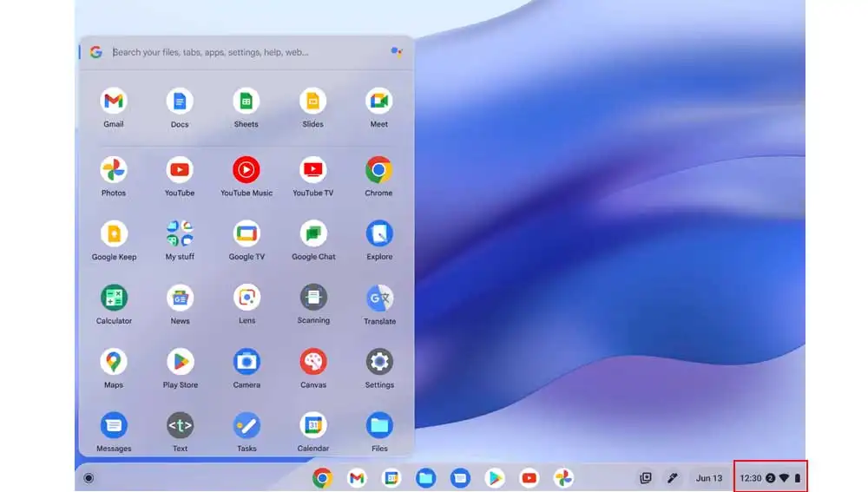Activate Google Assistant in the search bar
The height and width of the screenshot is (492, 868).
397,52
